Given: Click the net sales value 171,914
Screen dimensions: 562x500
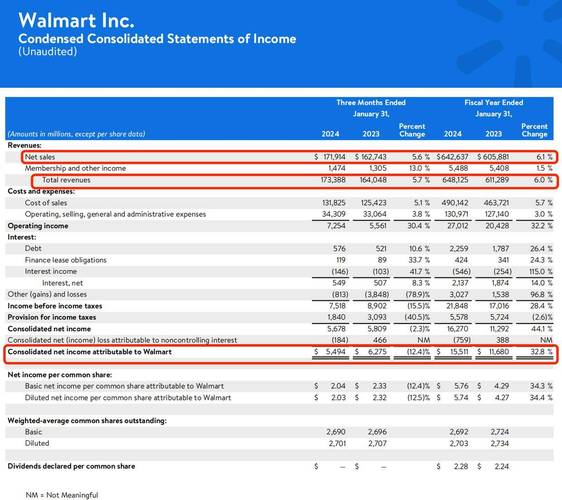Looking at the screenshot, I should tap(334, 157).
